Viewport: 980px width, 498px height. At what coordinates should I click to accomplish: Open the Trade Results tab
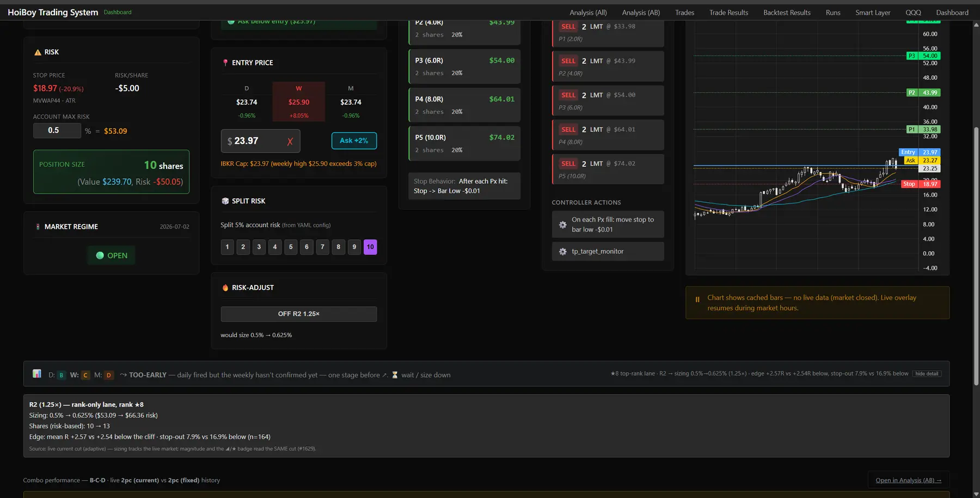coord(728,13)
